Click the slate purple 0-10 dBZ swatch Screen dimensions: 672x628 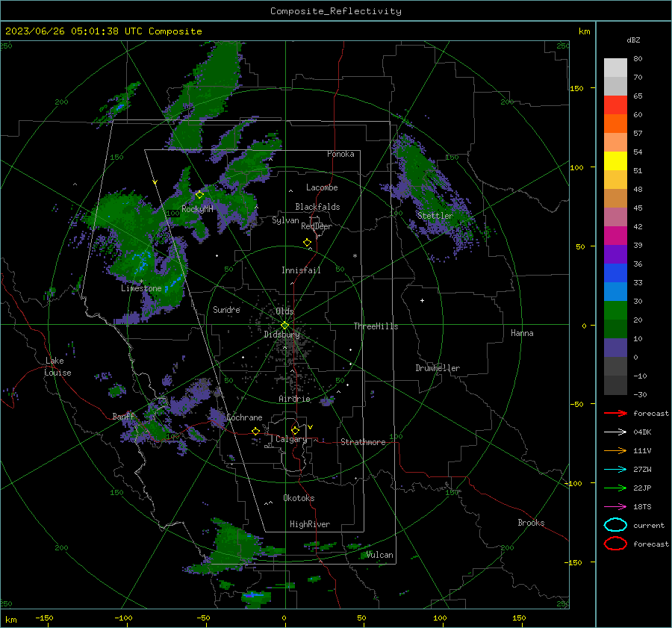pyautogui.click(x=615, y=348)
